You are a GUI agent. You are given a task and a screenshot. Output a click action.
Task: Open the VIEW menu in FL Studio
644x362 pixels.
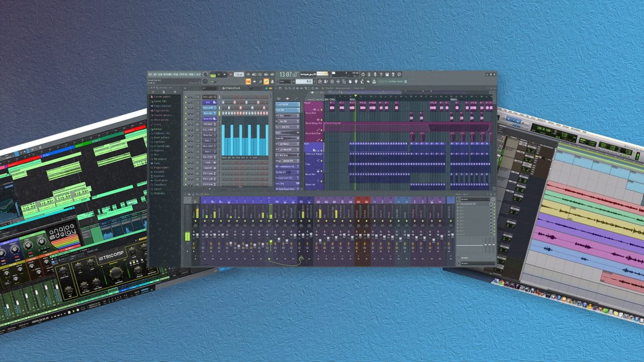(x=177, y=75)
